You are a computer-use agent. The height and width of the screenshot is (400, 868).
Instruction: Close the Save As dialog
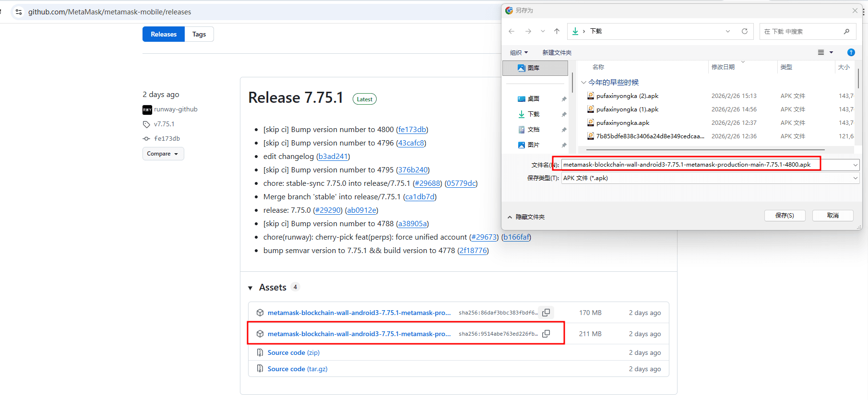click(855, 11)
